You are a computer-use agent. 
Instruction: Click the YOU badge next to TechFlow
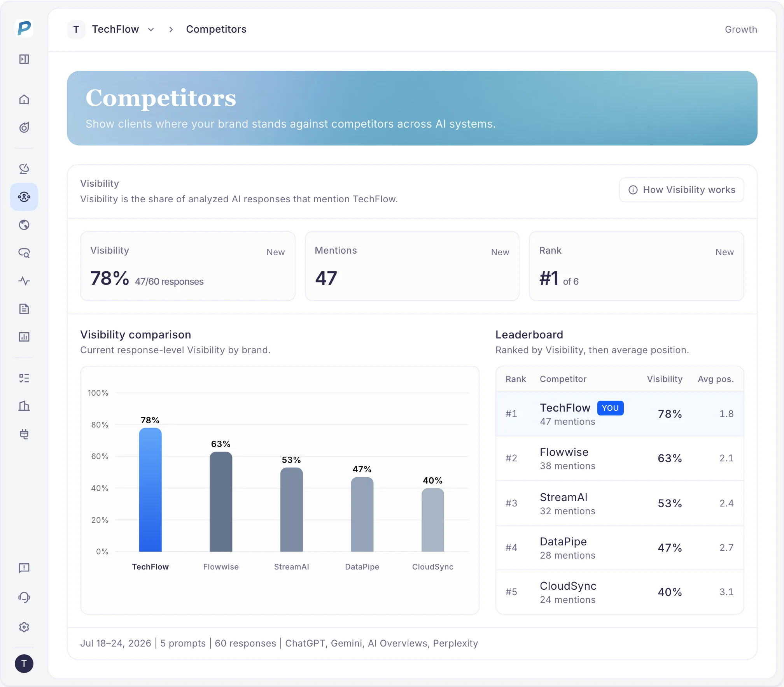(x=610, y=408)
